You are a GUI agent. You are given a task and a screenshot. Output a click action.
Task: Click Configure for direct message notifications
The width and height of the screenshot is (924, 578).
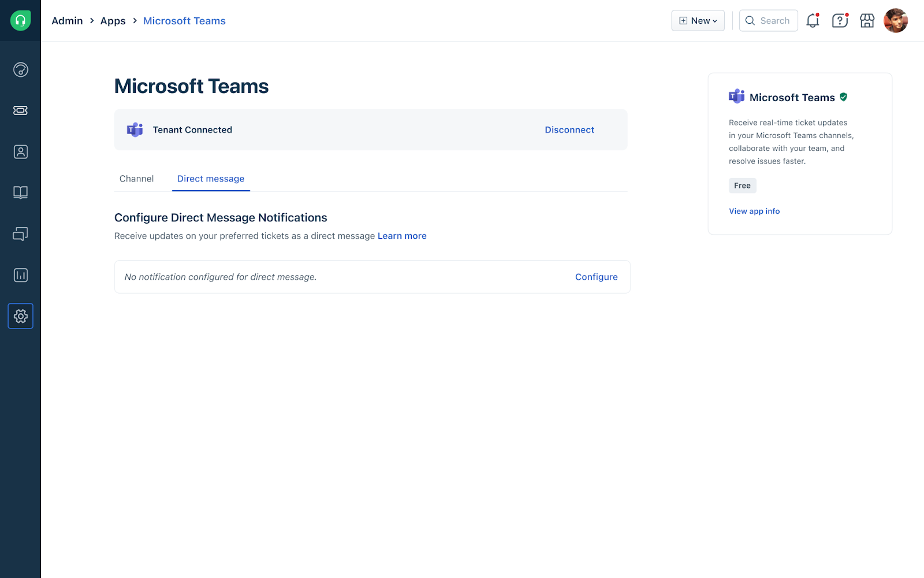pos(596,277)
